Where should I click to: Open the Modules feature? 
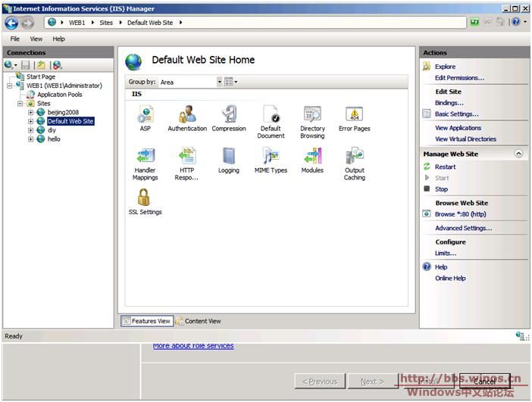pyautogui.click(x=312, y=160)
